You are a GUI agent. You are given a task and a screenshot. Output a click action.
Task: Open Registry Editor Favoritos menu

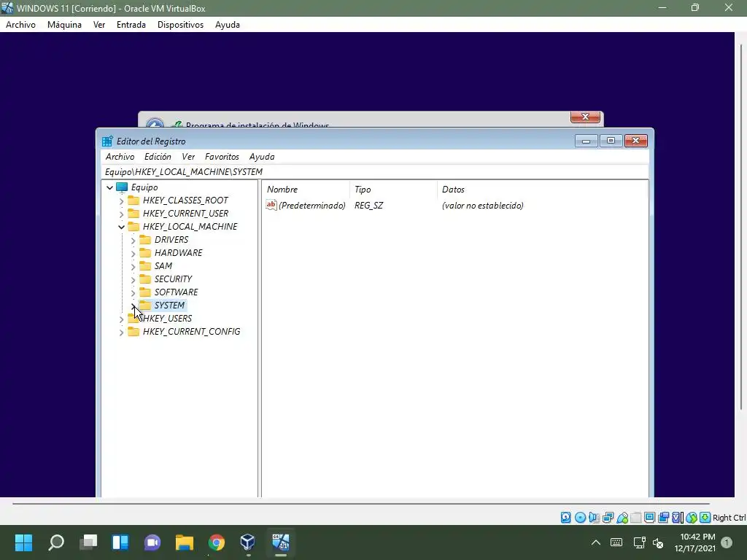[x=222, y=157]
